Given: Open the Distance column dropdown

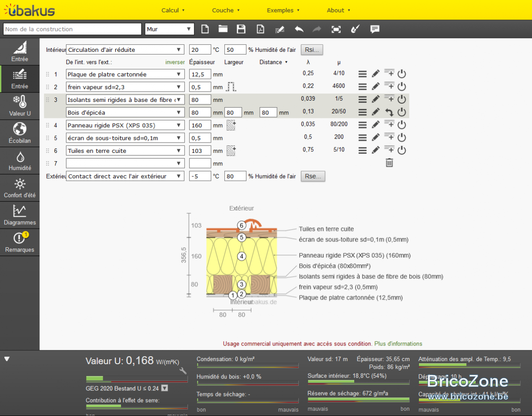Looking at the screenshot, I should tap(274, 62).
